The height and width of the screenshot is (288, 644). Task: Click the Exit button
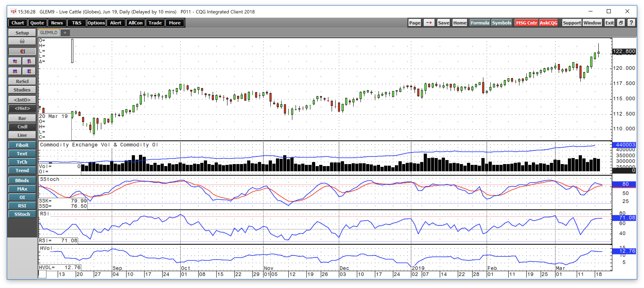coord(610,23)
